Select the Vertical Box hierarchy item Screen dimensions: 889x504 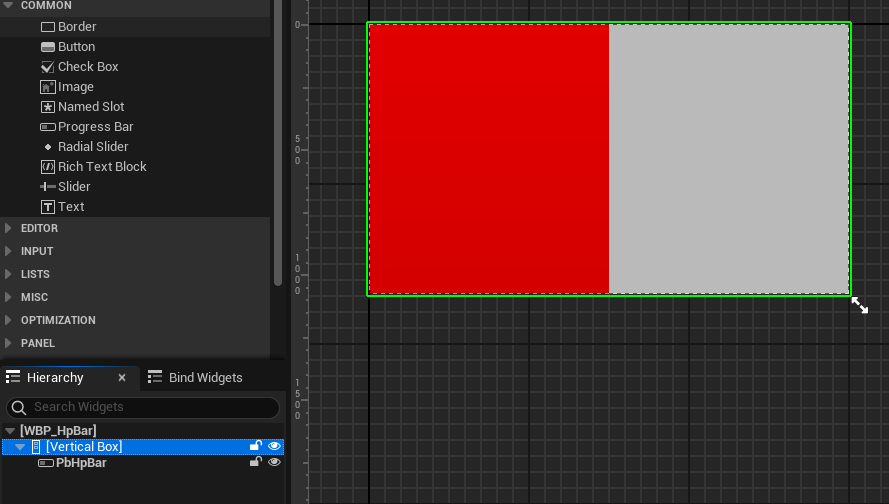(x=143, y=447)
